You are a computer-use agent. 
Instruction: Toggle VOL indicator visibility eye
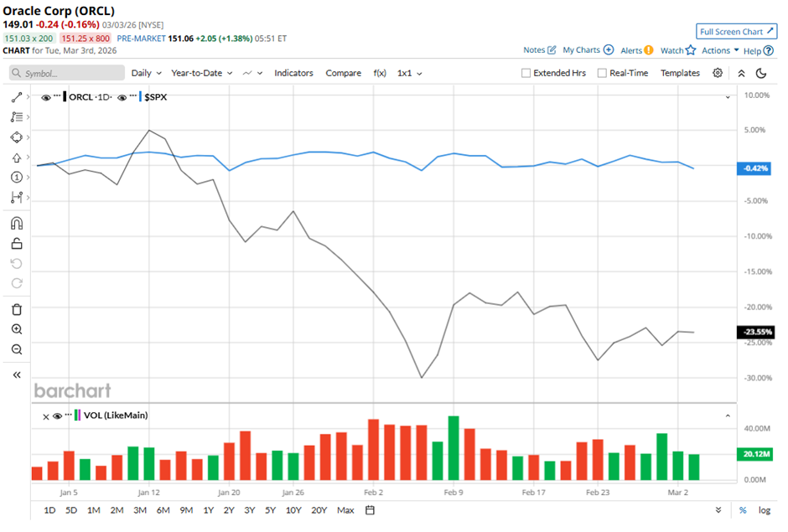coord(57,416)
